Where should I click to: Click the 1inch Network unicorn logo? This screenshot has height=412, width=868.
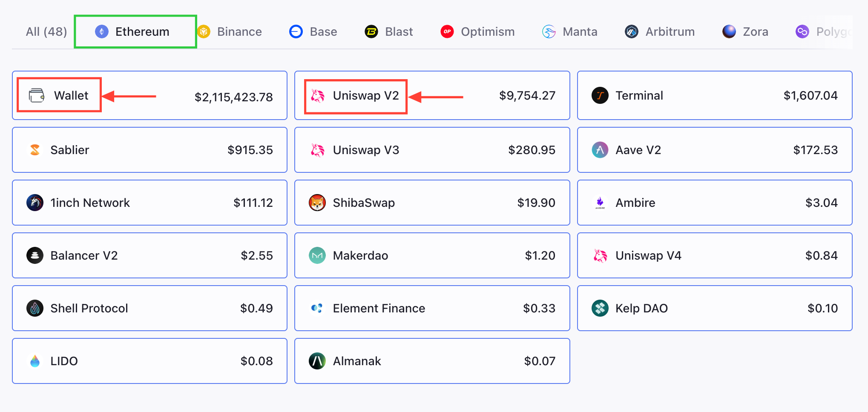(35, 203)
